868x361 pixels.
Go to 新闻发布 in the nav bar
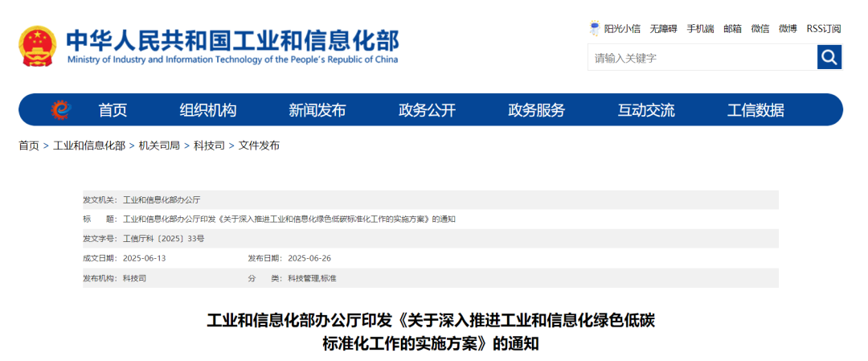[x=317, y=110]
